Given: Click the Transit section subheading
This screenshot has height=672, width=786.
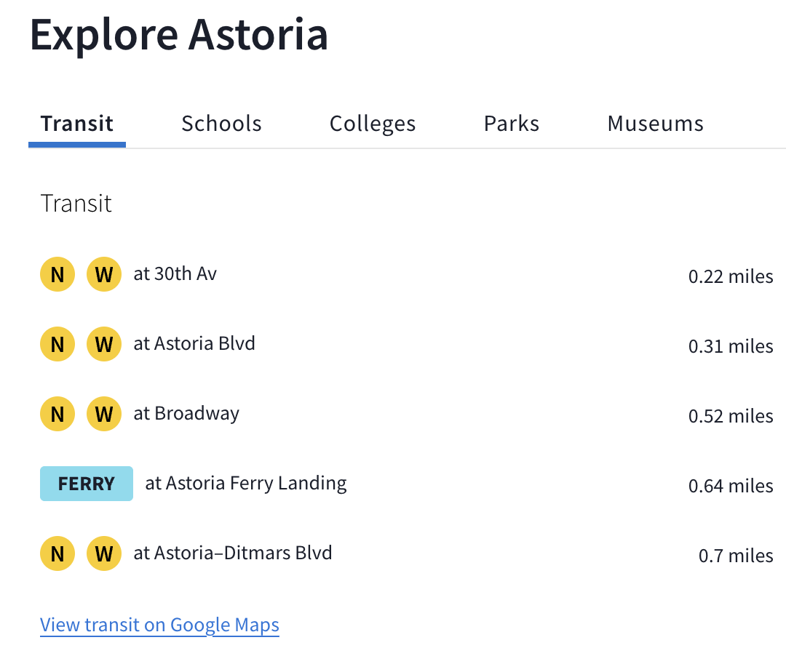Looking at the screenshot, I should tap(76, 204).
